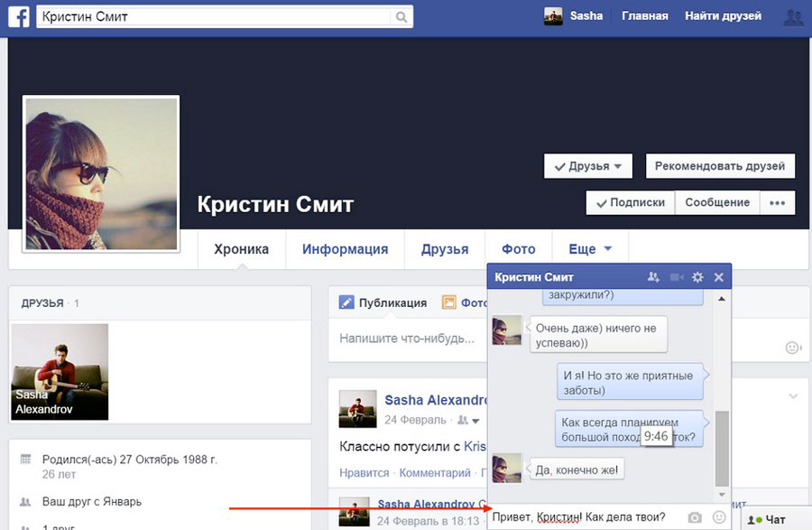Click the 24 Февраль post date

point(415,420)
